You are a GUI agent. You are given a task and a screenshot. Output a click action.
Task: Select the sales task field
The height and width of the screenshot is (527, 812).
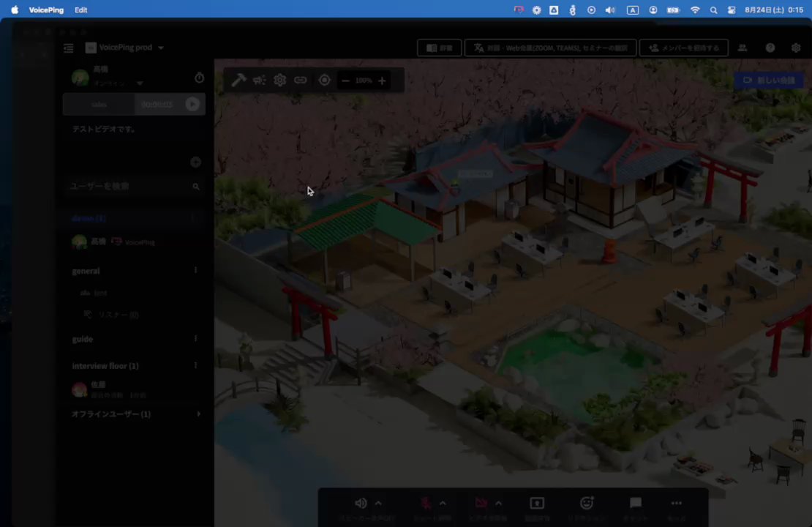pos(99,104)
